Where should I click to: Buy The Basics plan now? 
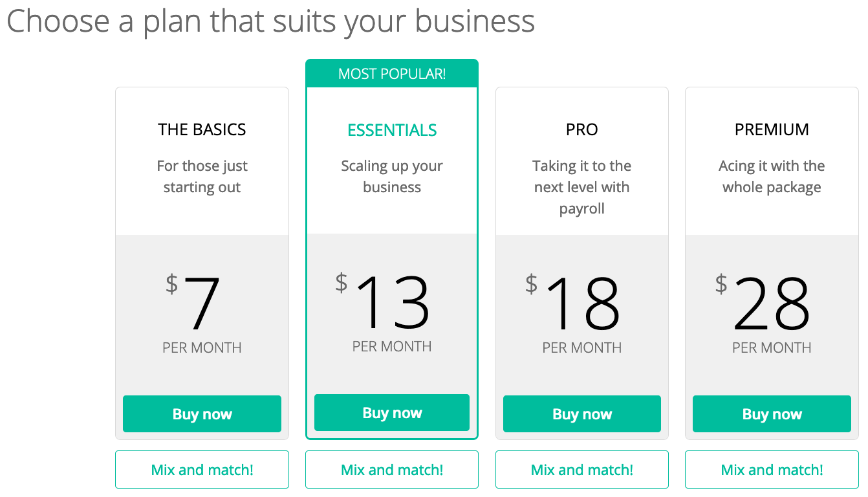tap(202, 414)
